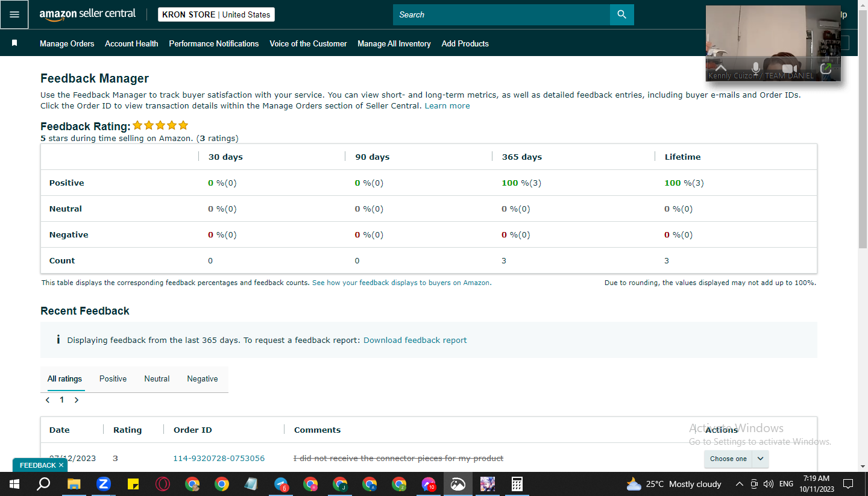The height and width of the screenshot is (496, 868).
Task: Click the 'Feedback Manager' page heading
Action: point(95,78)
